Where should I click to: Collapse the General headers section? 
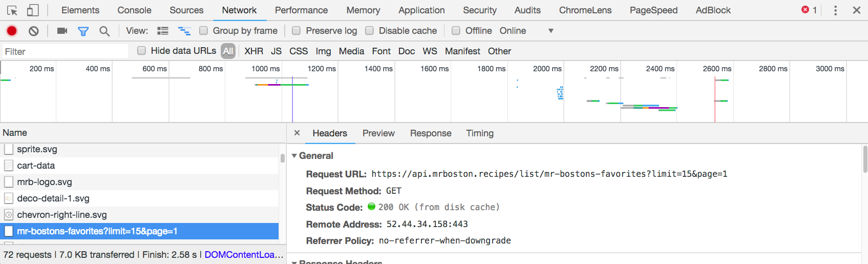tap(294, 156)
